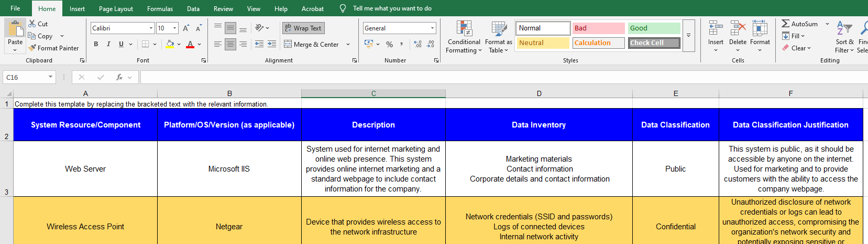Expand the cell styles gallery
Image resolution: width=868 pixels, height=244 pixels.
pyautogui.click(x=689, y=36)
